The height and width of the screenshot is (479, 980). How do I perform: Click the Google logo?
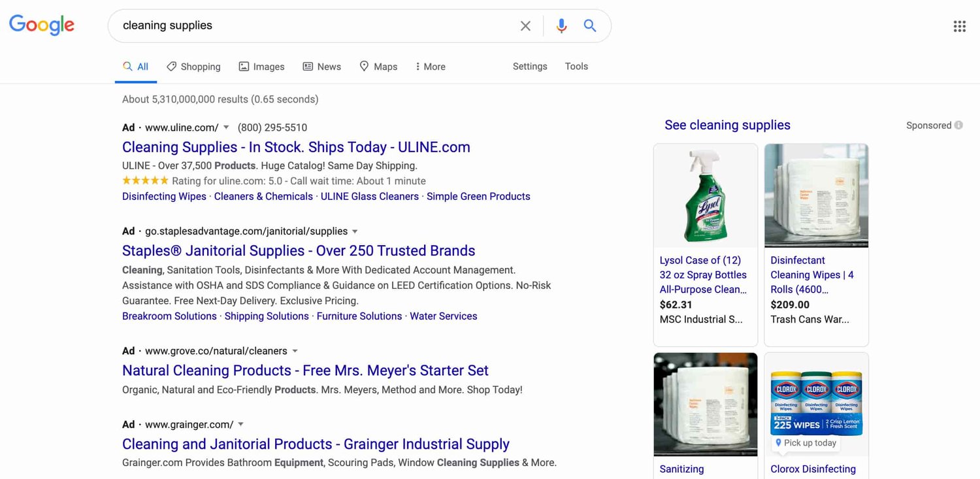click(x=42, y=25)
